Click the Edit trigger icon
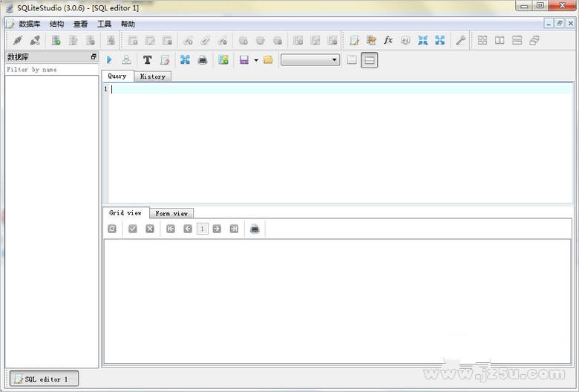Image resolution: width=579 pixels, height=392 pixels. (x=261, y=40)
